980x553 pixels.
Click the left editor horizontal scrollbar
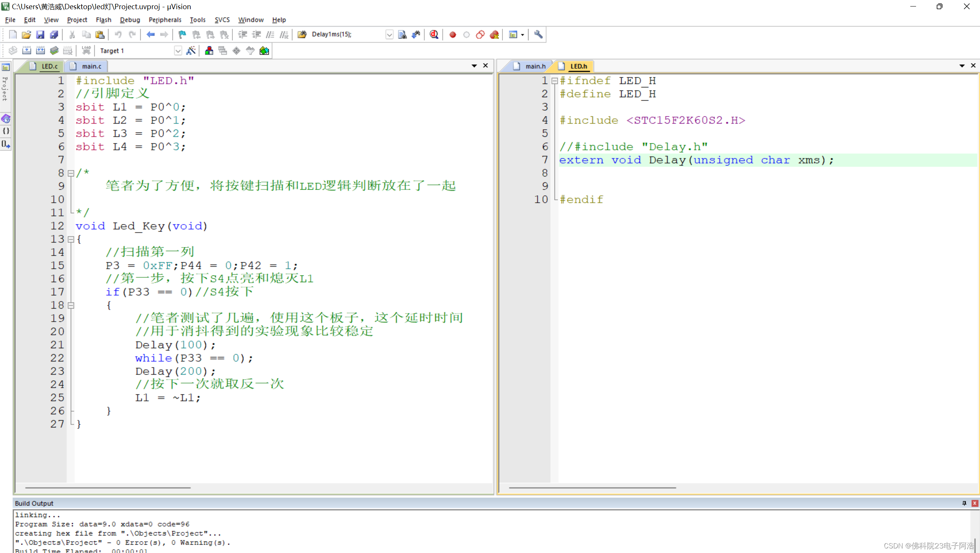click(108, 488)
